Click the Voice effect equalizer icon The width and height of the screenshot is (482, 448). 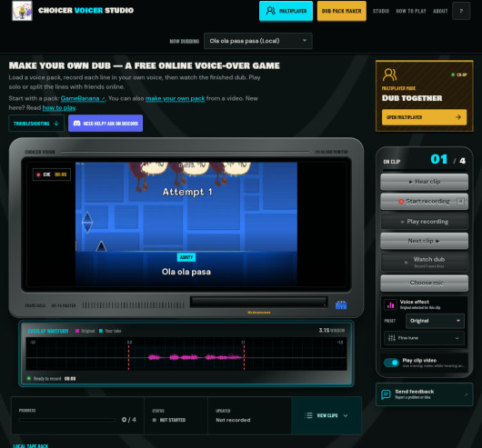pyautogui.click(x=390, y=304)
